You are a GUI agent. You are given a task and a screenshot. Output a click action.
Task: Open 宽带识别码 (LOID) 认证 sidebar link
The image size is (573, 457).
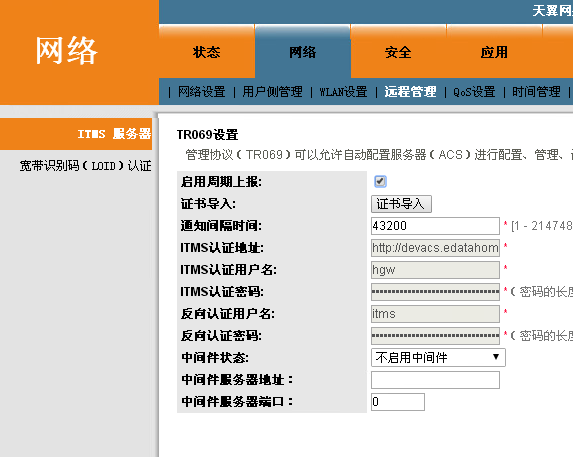[86, 166]
